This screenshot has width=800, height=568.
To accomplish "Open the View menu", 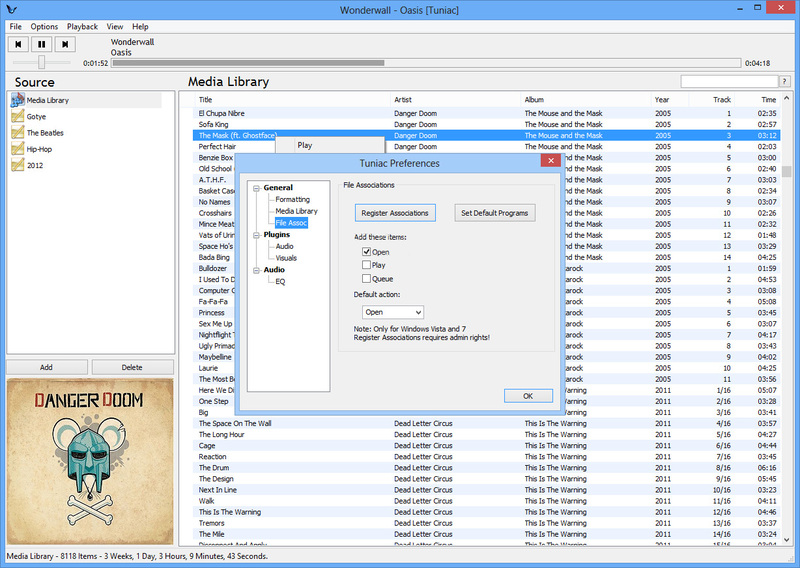I will 115,27.
